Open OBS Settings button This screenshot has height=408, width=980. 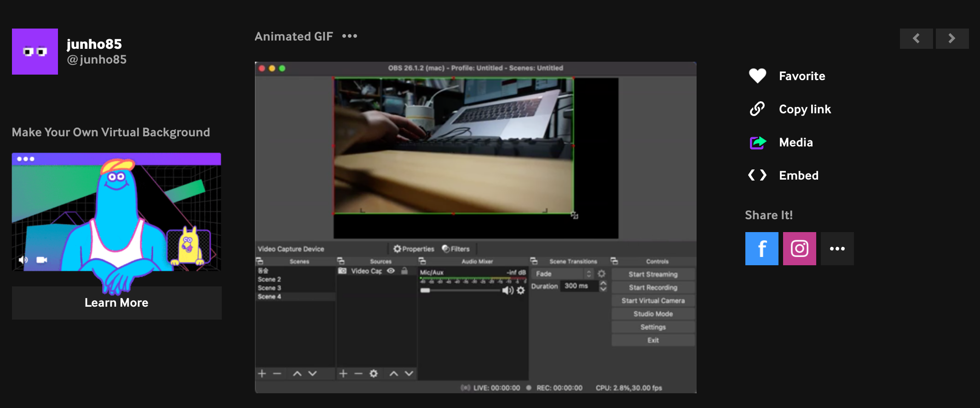coord(653,327)
